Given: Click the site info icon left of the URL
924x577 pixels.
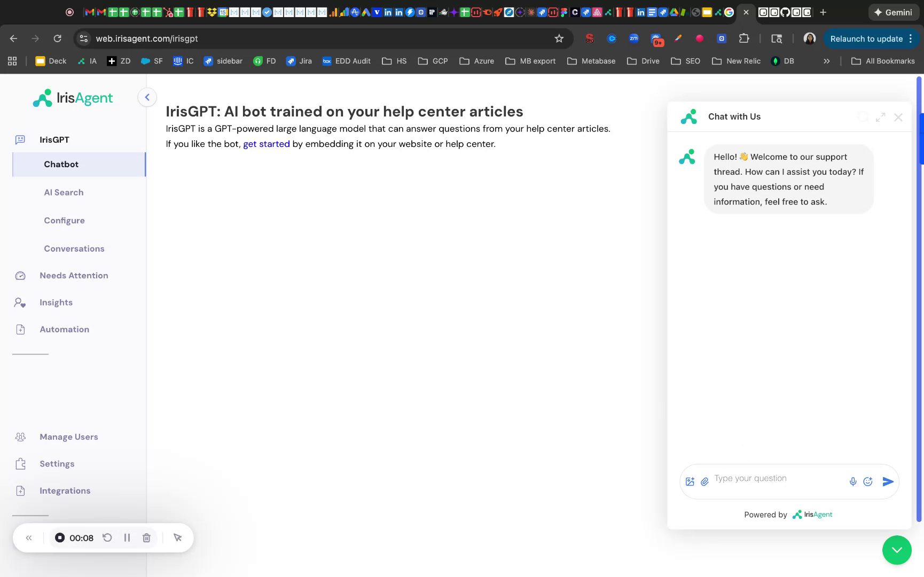Looking at the screenshot, I should (x=83, y=38).
